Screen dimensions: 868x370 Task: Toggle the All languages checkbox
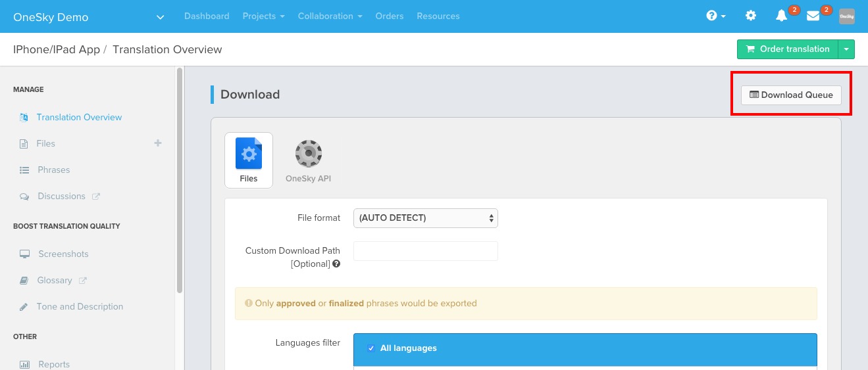371,348
